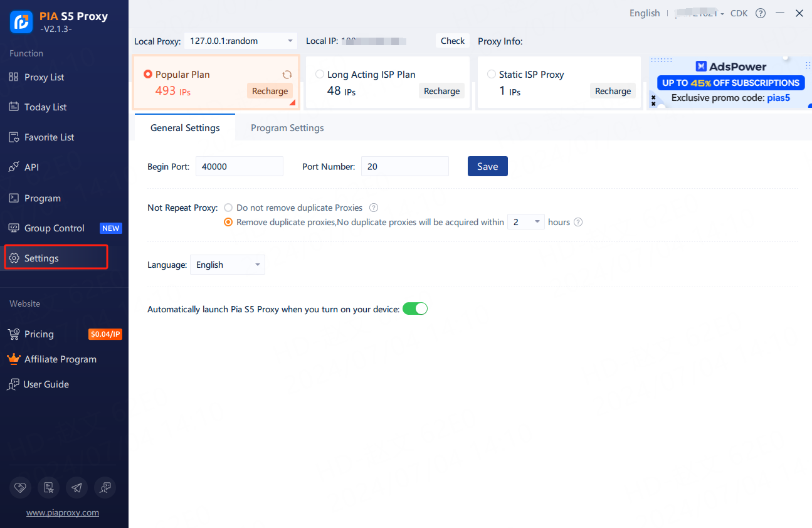The height and width of the screenshot is (528, 812).
Task: Visit www.piaproxy.com link
Action: pyautogui.click(x=63, y=512)
